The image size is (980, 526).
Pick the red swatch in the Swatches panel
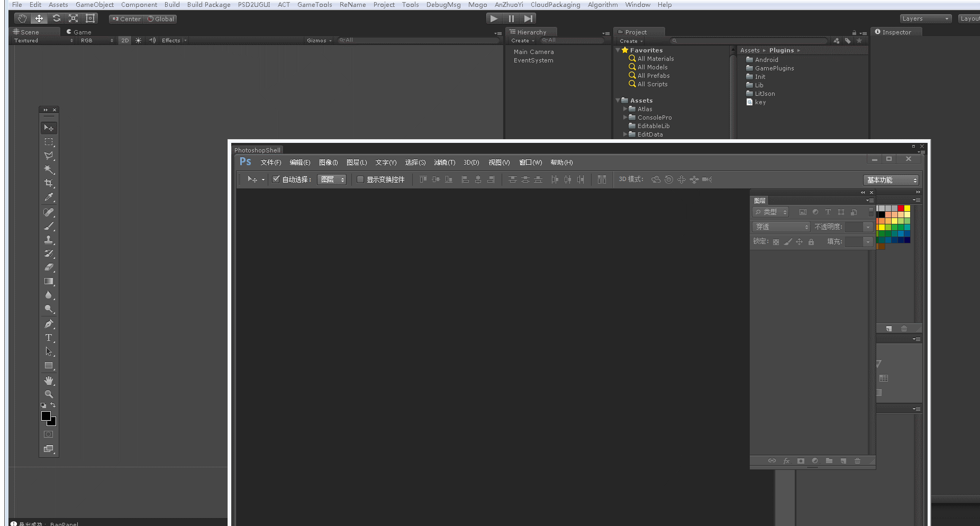(901, 208)
